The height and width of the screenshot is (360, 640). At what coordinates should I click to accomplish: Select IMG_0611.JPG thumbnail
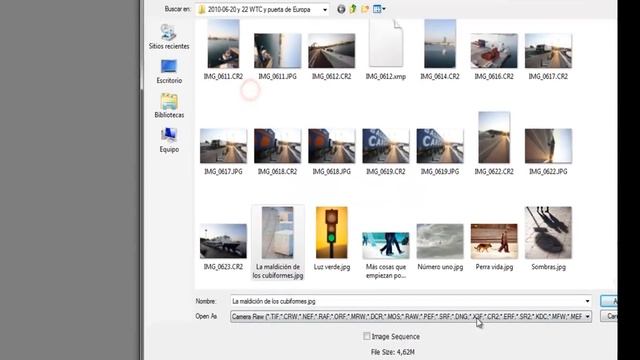click(278, 51)
